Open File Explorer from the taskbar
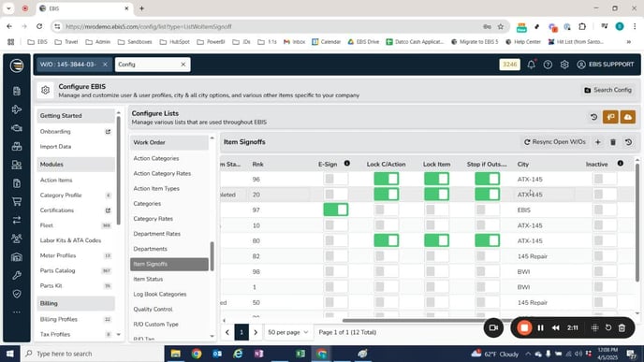Viewport: 644px width, 362px height. point(175,354)
